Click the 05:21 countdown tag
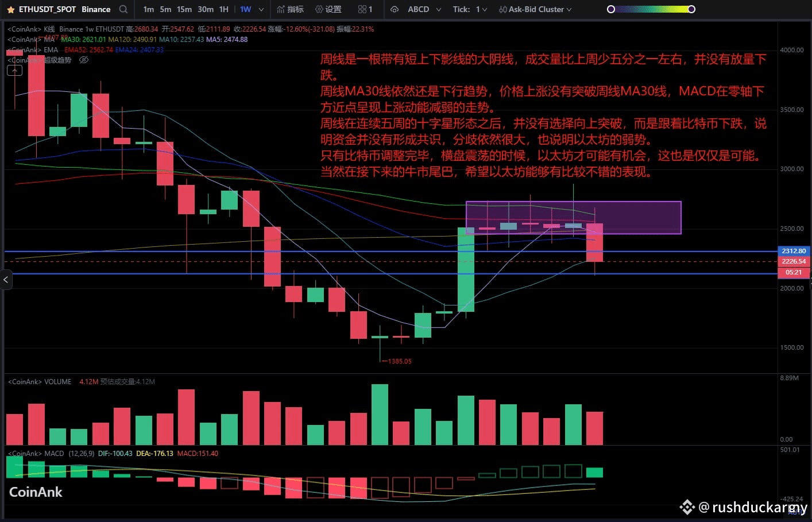The height and width of the screenshot is (522, 812). pyautogui.click(x=794, y=272)
